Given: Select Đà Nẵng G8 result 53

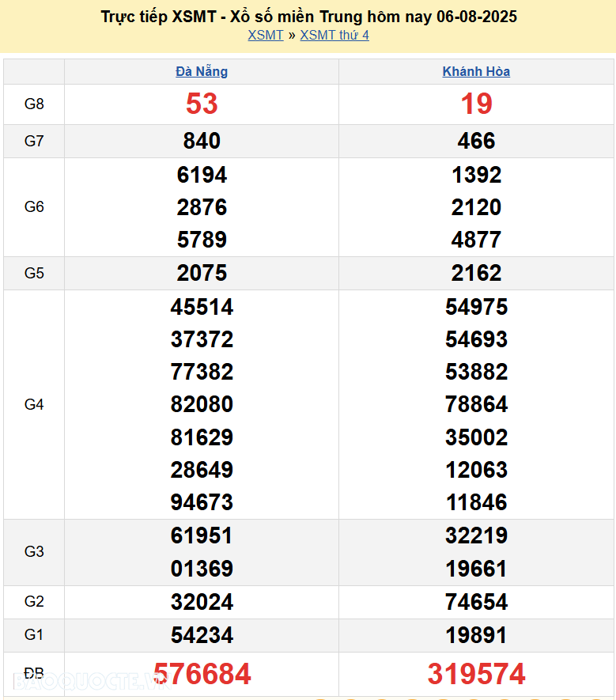Looking at the screenshot, I should [x=202, y=104].
